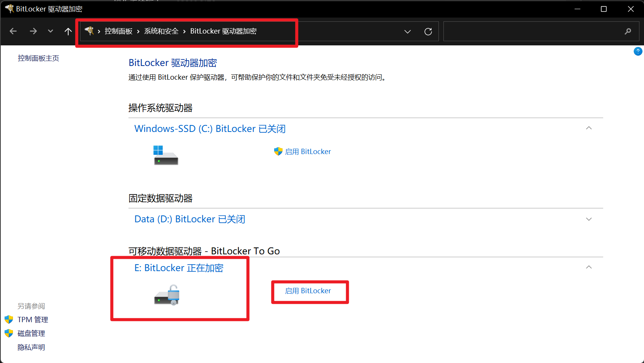Collapse the E: drive section
The width and height of the screenshot is (644, 363).
tap(589, 267)
